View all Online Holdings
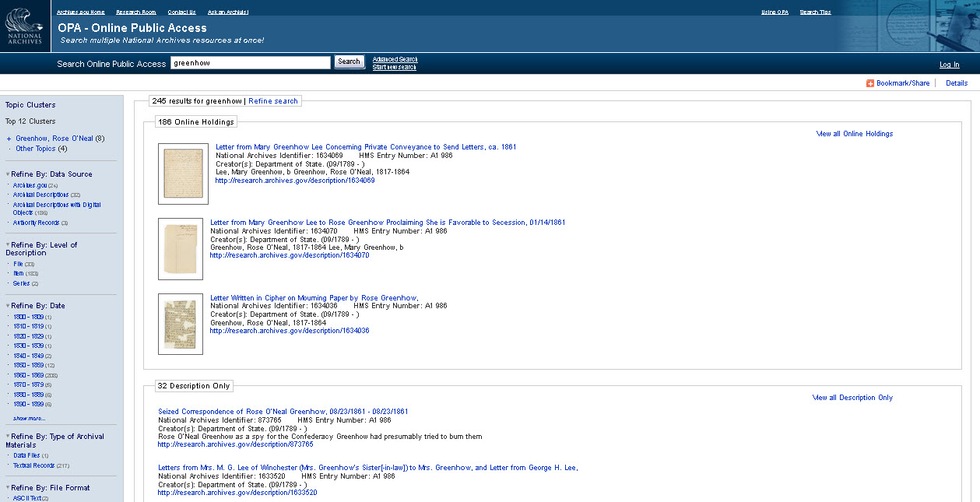The height and width of the screenshot is (502, 980). click(x=854, y=134)
